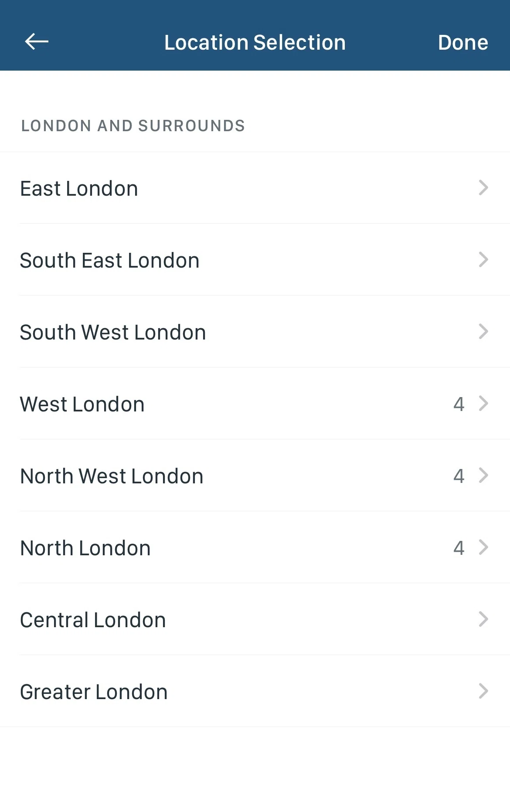
Task: Select South East London label
Action: pos(110,261)
